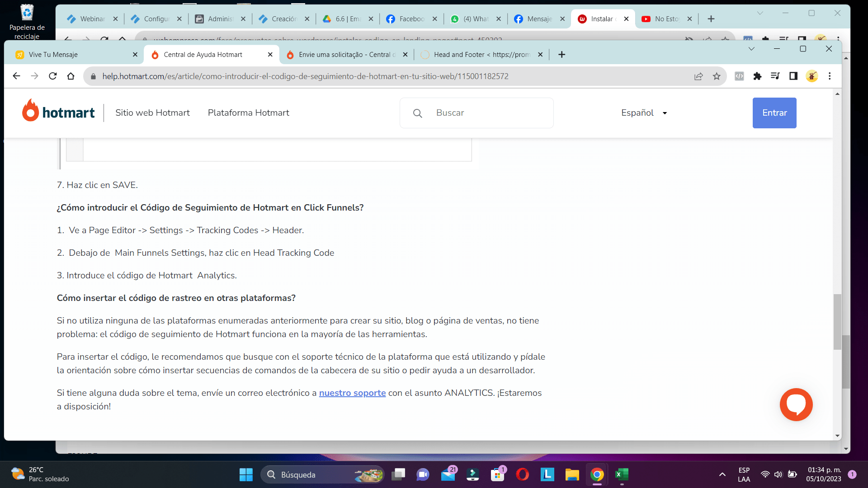Open a new tab in back window
Image resolution: width=868 pixels, height=488 pixels.
[711, 19]
